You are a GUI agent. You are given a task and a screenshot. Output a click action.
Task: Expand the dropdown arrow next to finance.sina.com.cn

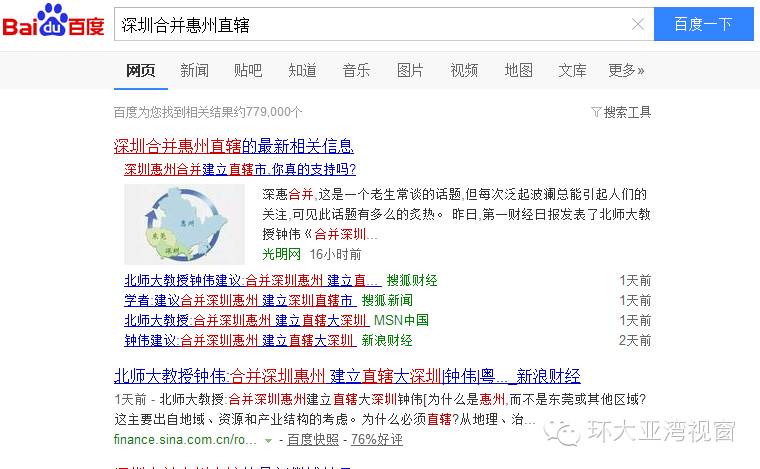tap(268, 440)
